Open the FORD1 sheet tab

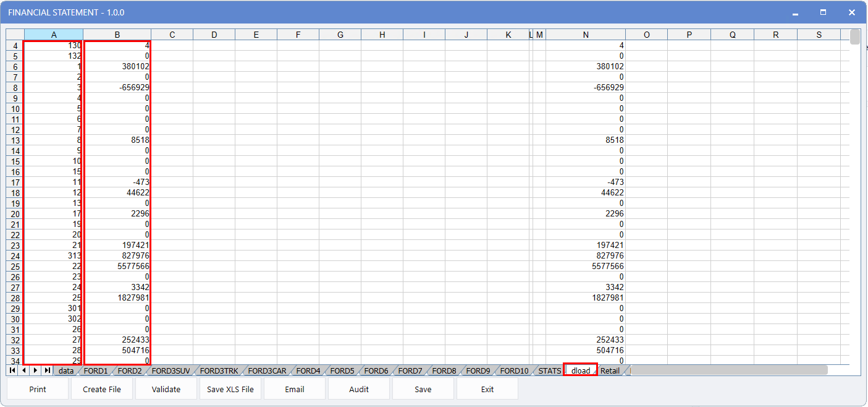(96, 371)
